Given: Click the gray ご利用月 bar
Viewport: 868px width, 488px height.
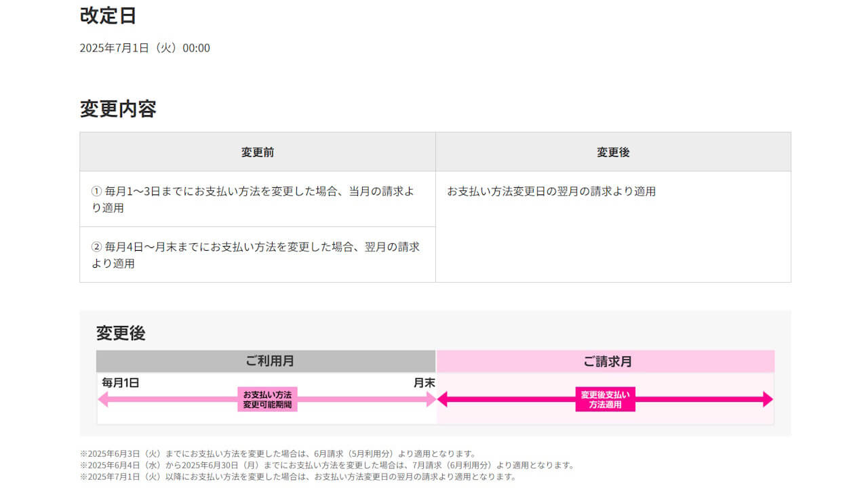Looking at the screenshot, I should coord(266,361).
